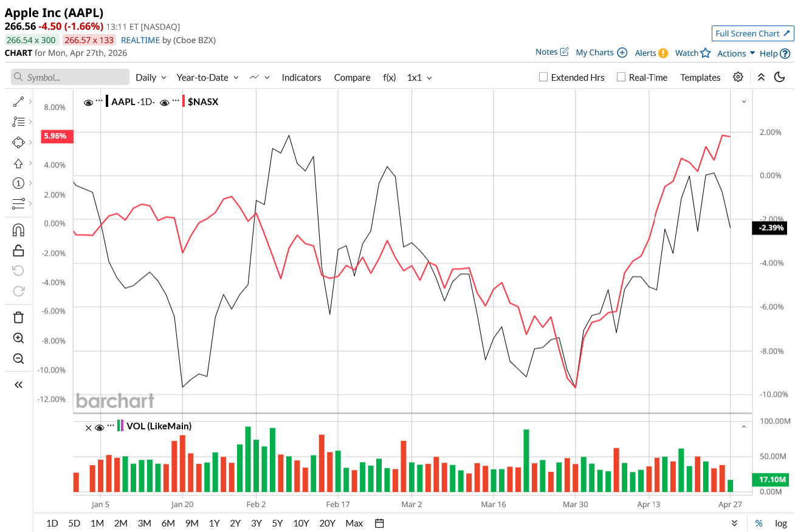
Task: Open the 1x1 grid layout dropdown
Action: (419, 77)
